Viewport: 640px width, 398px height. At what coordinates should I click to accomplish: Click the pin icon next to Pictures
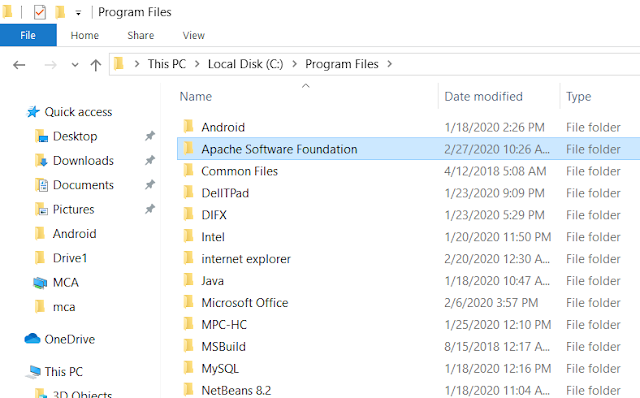point(150,209)
